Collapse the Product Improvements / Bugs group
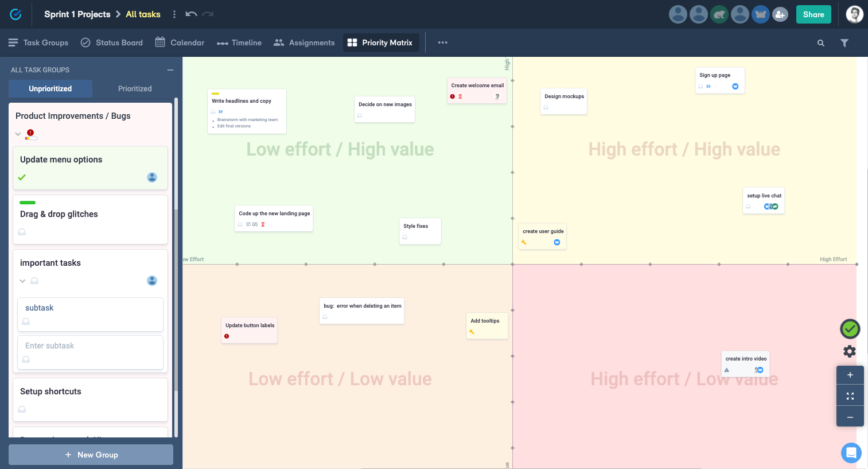Image resolution: width=868 pixels, height=469 pixels. pyautogui.click(x=18, y=134)
